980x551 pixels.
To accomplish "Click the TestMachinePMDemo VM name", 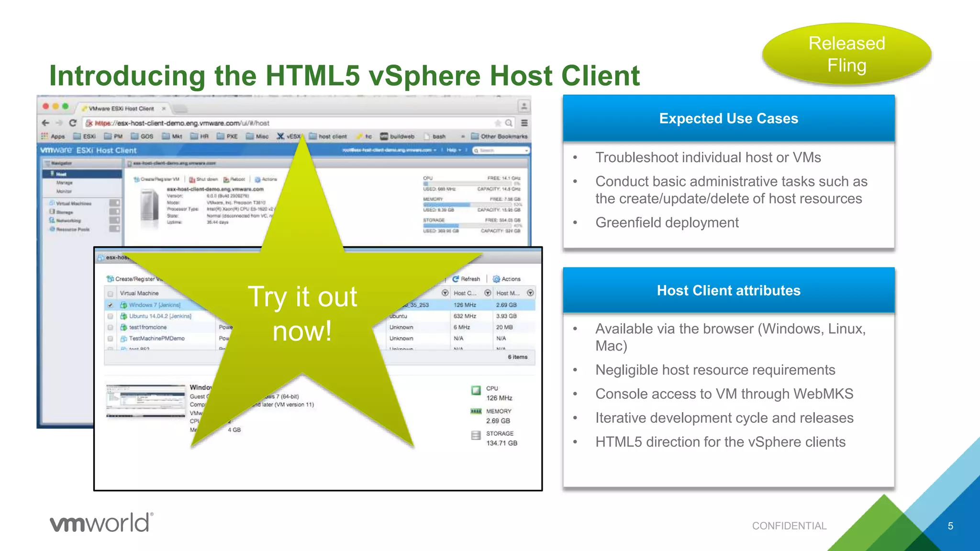I will point(156,339).
